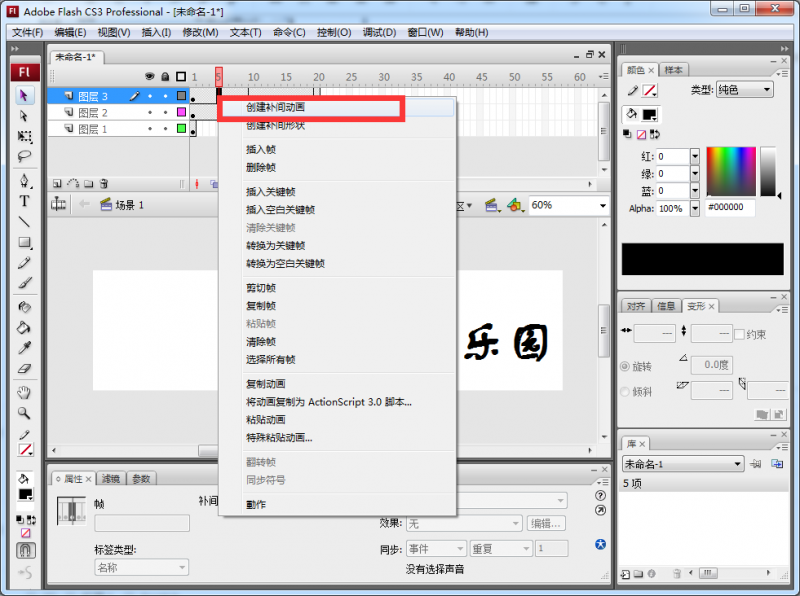Viewport: 800px width, 596px height.
Task: Select the Pencil tool
Action: (x=24, y=263)
